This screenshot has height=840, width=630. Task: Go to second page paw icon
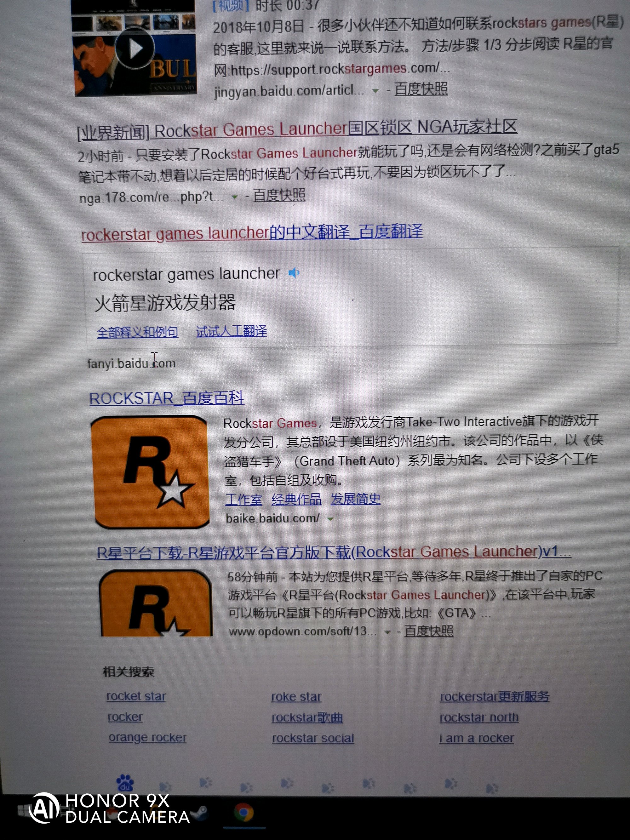(x=165, y=786)
